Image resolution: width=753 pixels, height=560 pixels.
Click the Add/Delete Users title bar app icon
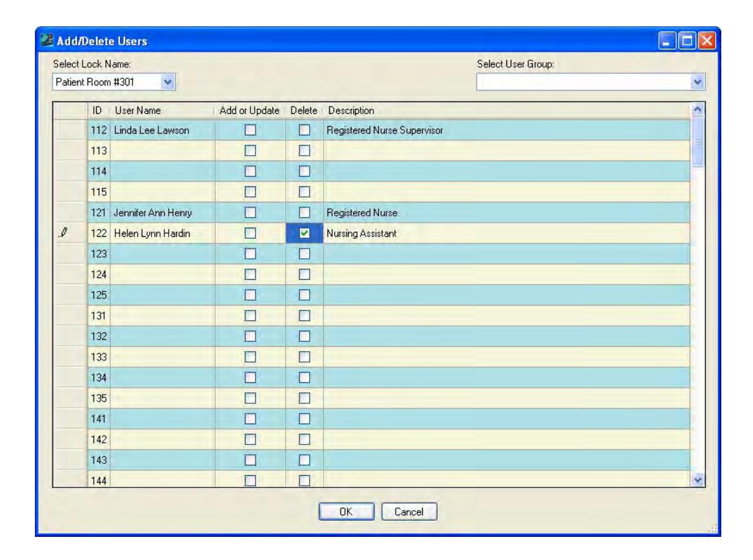47,40
